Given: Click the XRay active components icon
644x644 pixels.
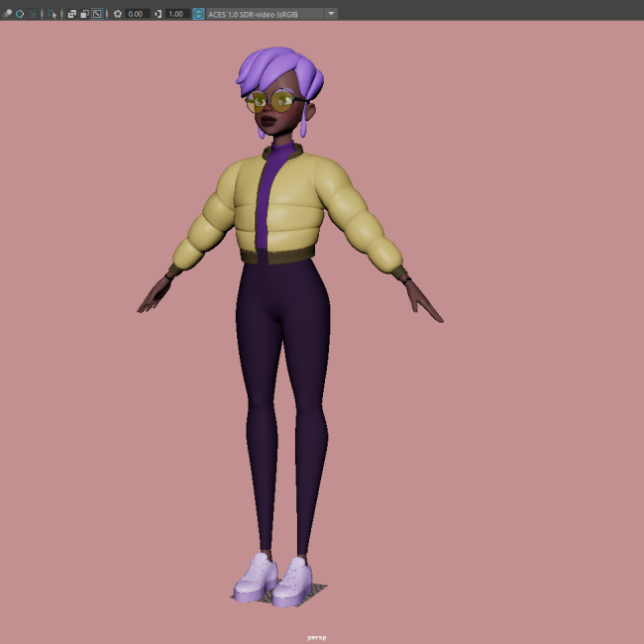Looking at the screenshot, I should 84,14.
